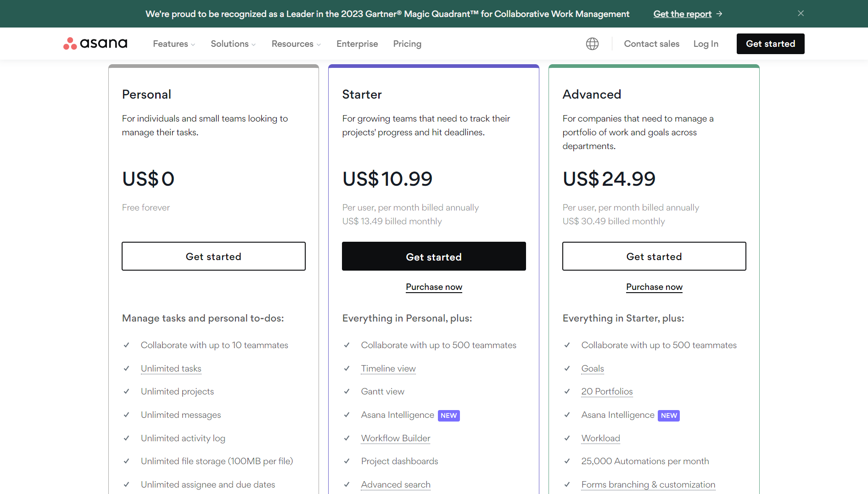Click the NEW badge in Starter plan
Viewport: 868px width, 494px height.
click(x=448, y=416)
